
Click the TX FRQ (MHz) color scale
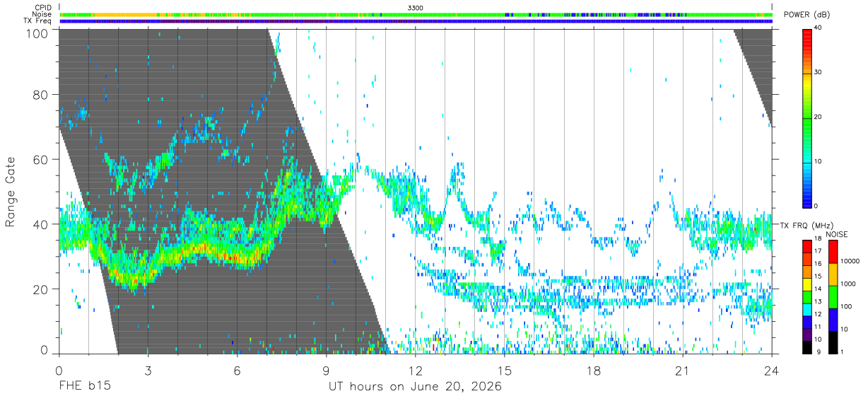[807, 296]
